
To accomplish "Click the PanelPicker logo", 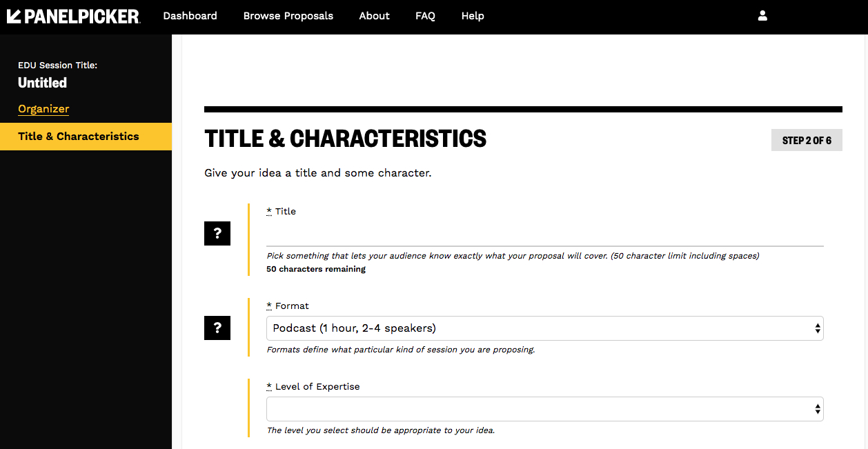I will (x=73, y=16).
